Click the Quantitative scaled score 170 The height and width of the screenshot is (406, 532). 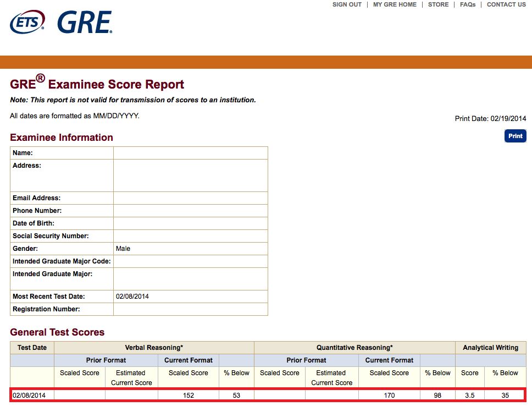(x=389, y=396)
